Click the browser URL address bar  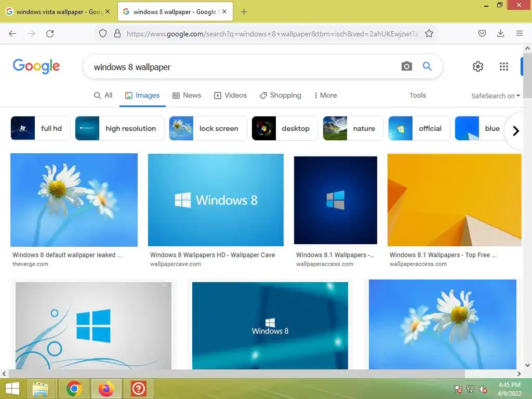[272, 34]
